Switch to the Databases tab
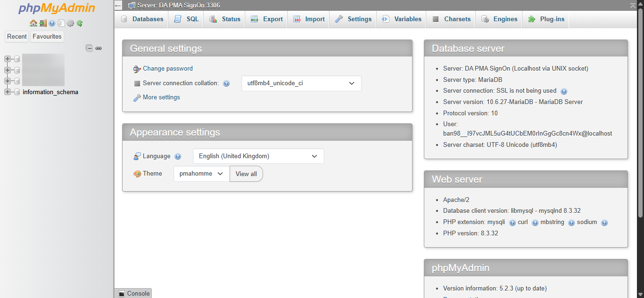 (142, 19)
